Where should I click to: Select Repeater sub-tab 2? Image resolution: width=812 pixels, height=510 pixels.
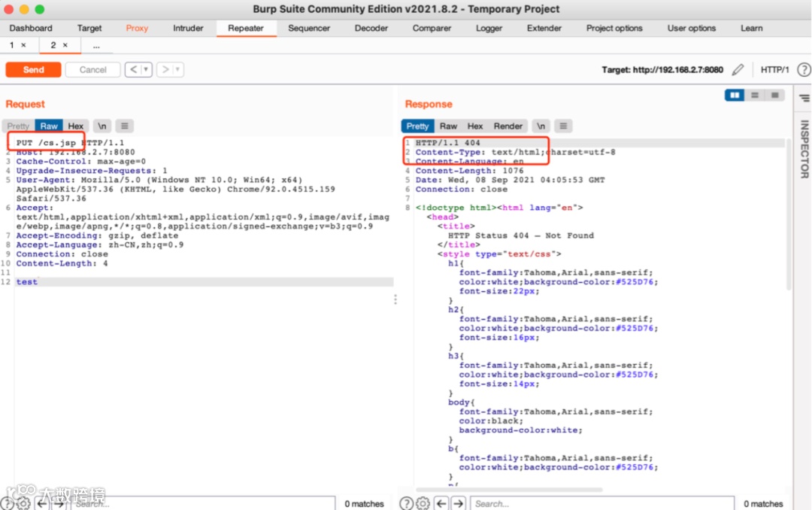coord(53,45)
